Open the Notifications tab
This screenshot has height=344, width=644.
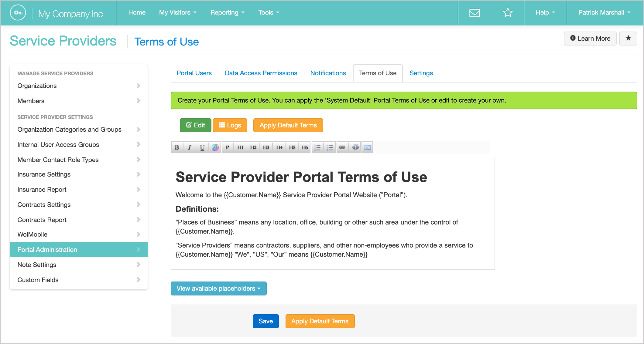pyautogui.click(x=328, y=73)
